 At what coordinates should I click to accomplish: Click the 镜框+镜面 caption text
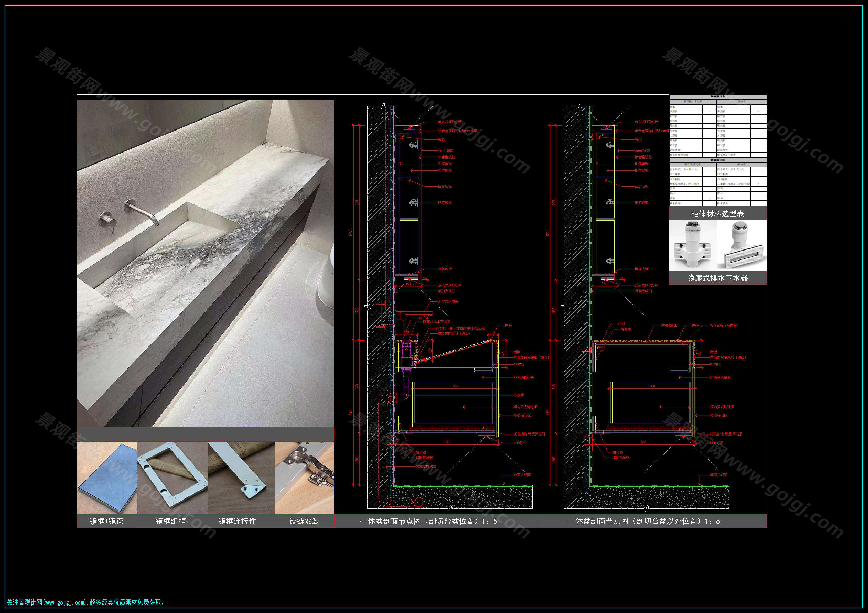point(107,521)
